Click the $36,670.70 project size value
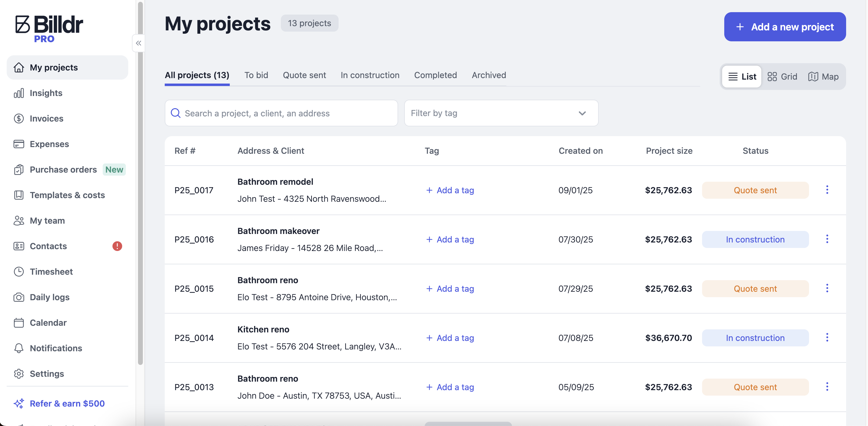The height and width of the screenshot is (426, 868). pyautogui.click(x=668, y=338)
